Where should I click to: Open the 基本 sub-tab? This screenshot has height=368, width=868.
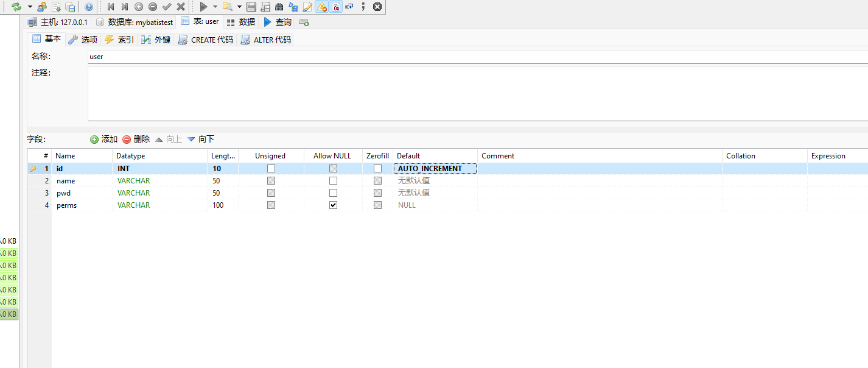pyautogui.click(x=47, y=38)
